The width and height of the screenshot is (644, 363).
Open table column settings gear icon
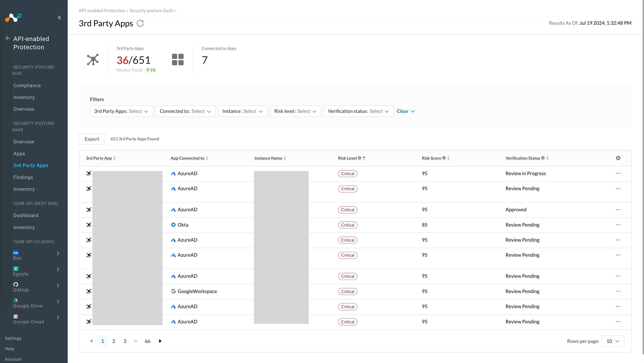(618, 158)
